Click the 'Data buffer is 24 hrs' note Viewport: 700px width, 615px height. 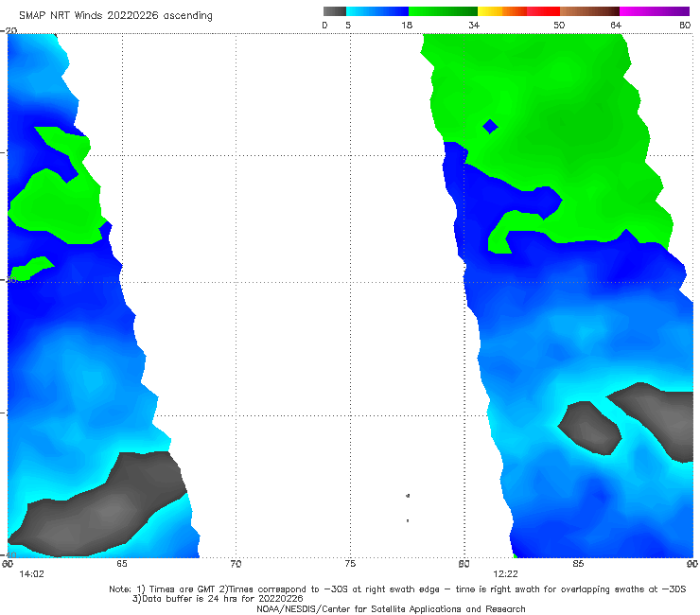tap(218, 599)
